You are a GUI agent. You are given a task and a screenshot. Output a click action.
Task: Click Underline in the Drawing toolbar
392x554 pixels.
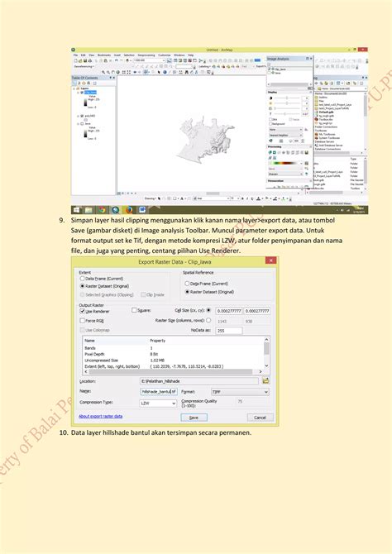tap(251, 199)
